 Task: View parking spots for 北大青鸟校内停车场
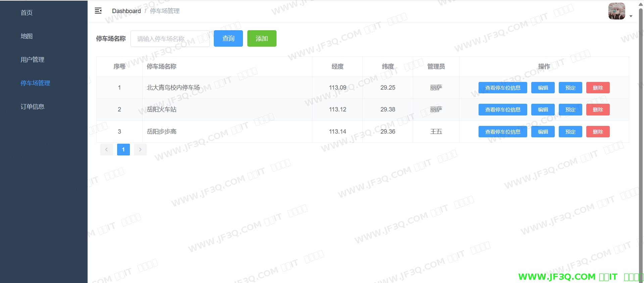[502, 88]
